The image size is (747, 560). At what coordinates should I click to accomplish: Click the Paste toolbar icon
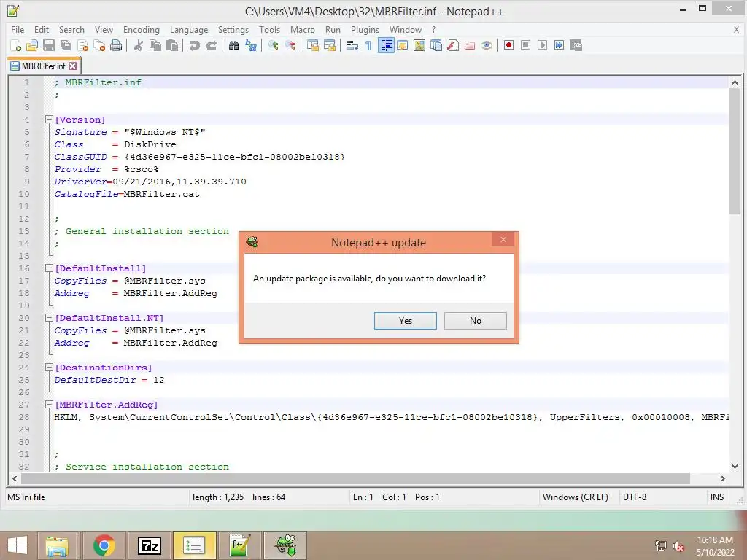(x=172, y=45)
